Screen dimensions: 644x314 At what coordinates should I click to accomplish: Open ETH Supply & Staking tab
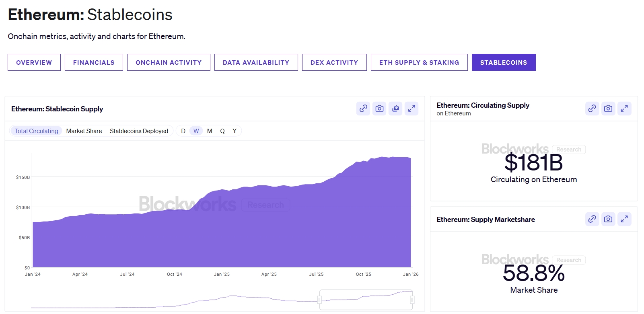coord(419,62)
